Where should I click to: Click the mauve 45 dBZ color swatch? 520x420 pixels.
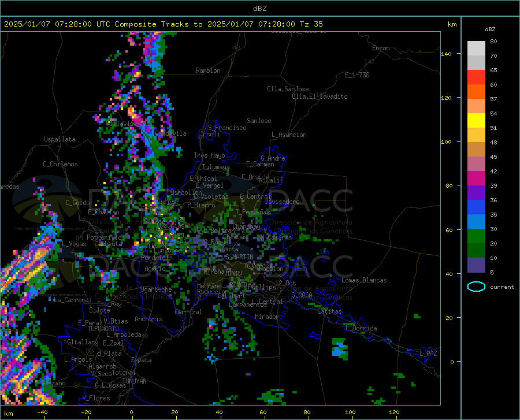[476, 163]
